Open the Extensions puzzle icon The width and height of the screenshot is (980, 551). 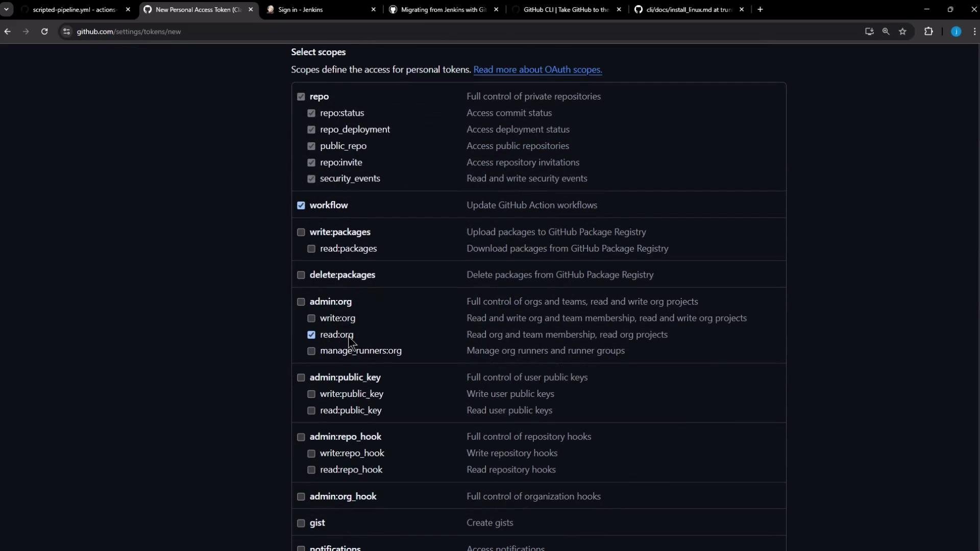928,32
